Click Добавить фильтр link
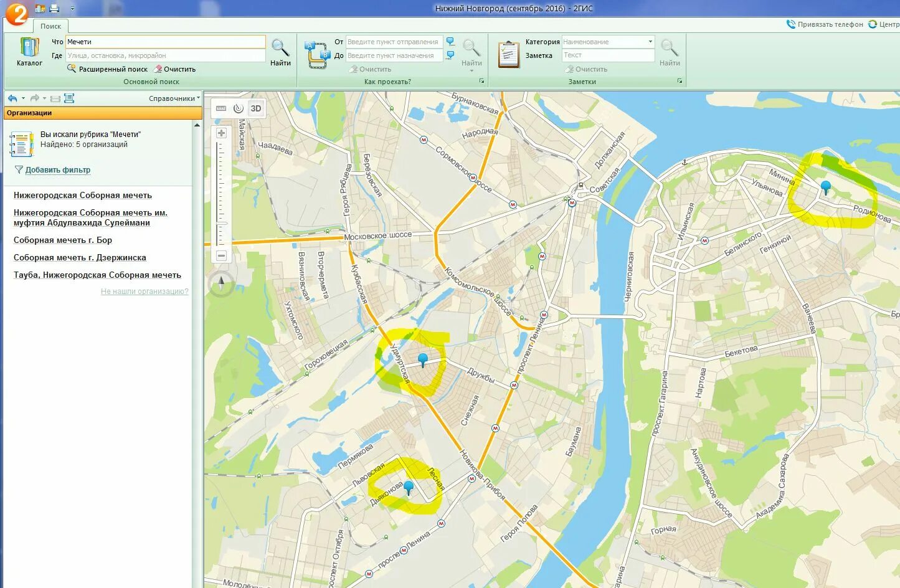 click(58, 169)
